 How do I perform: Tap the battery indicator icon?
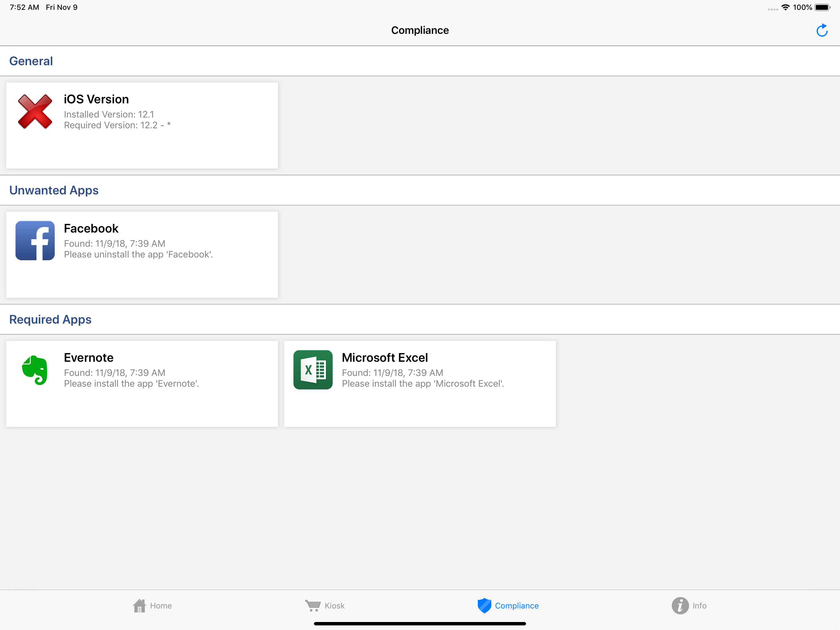pos(822,7)
